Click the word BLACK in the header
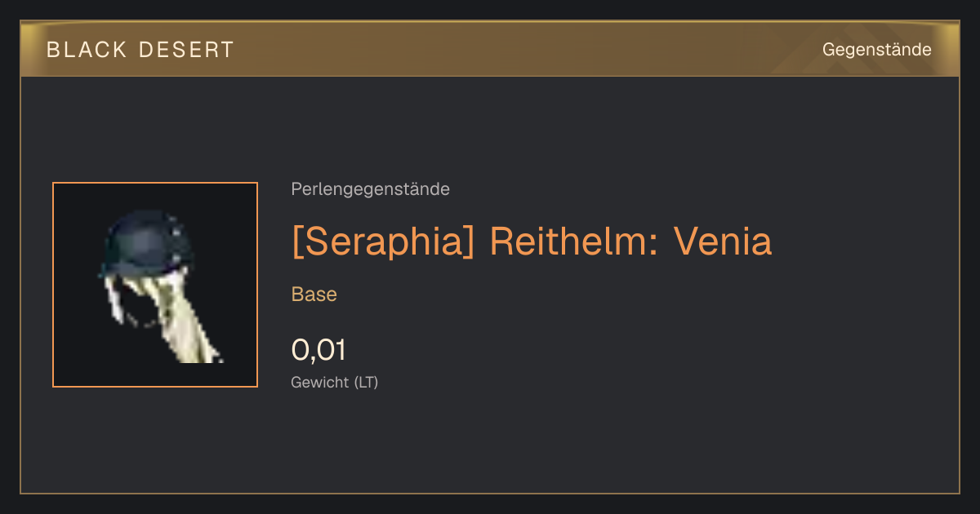The height and width of the screenshot is (514, 980). 87,50
